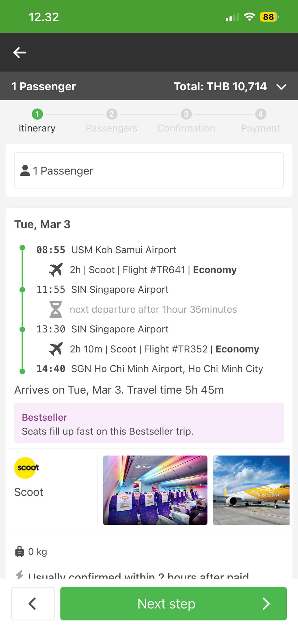Viewport: 298px width, 644px height.
Task: Tap the airplane icon for flight TR352
Action: (56, 349)
